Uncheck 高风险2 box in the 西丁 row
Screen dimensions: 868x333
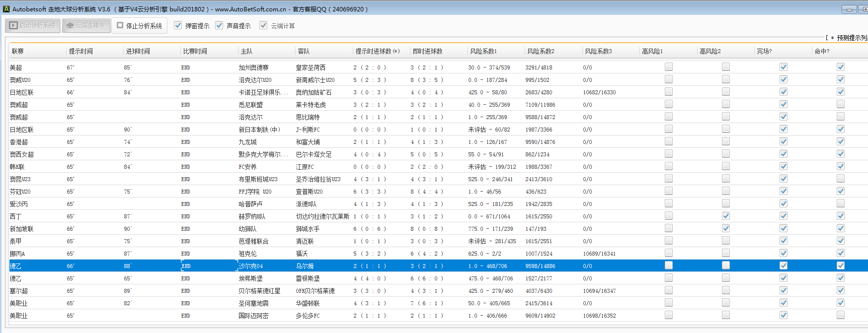pyautogui.click(x=726, y=216)
